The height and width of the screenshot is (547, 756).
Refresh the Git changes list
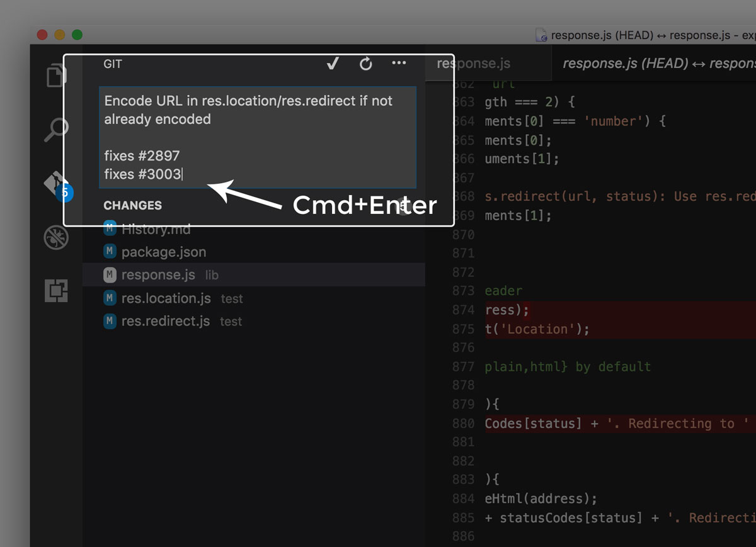coord(365,64)
